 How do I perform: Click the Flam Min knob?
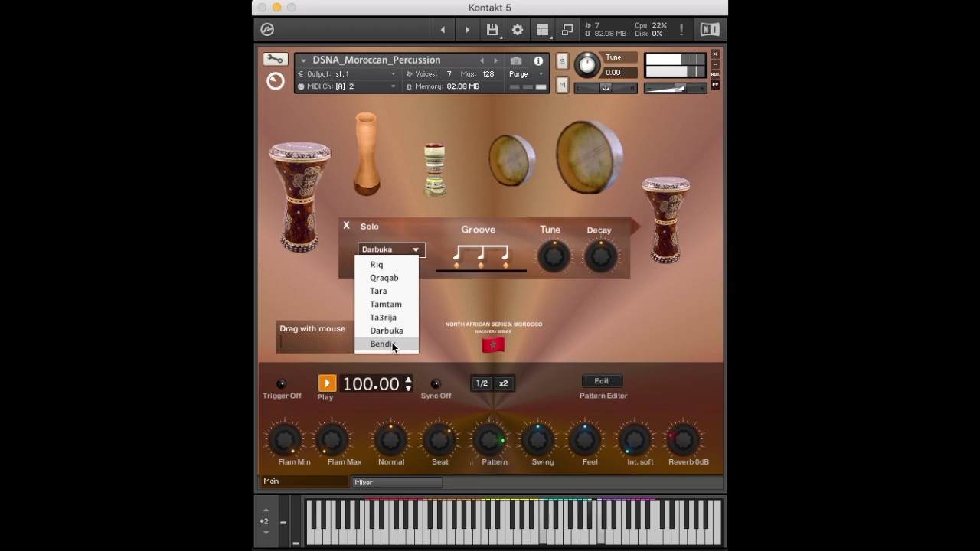point(285,439)
